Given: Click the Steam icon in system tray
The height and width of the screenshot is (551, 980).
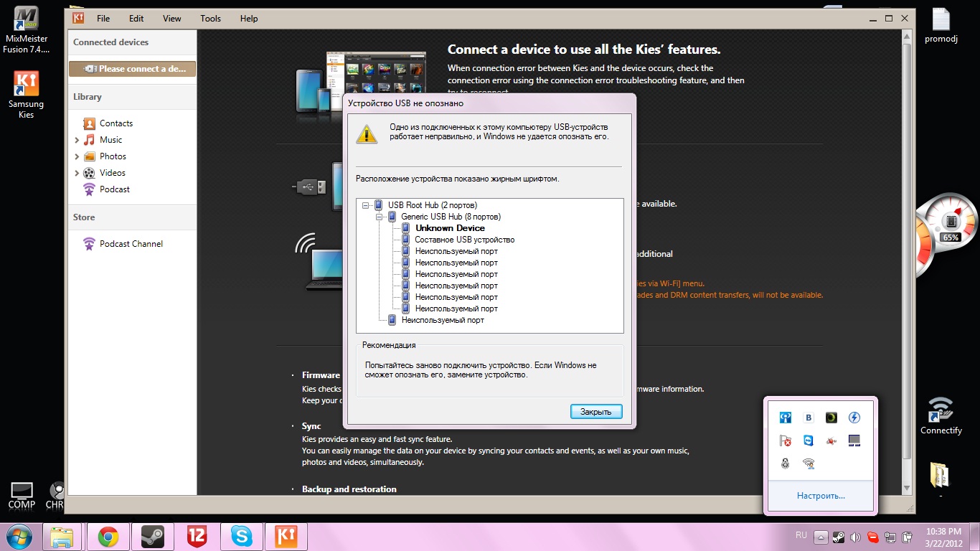Looking at the screenshot, I should coord(838,537).
